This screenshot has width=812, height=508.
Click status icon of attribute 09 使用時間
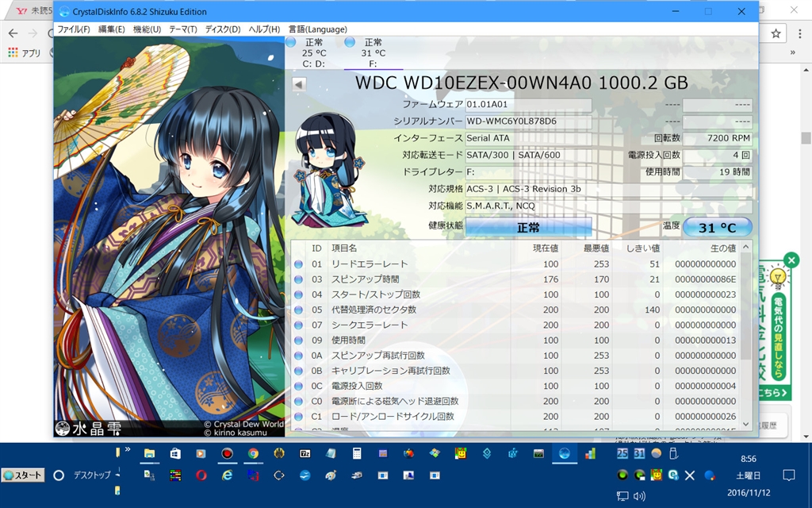298,341
